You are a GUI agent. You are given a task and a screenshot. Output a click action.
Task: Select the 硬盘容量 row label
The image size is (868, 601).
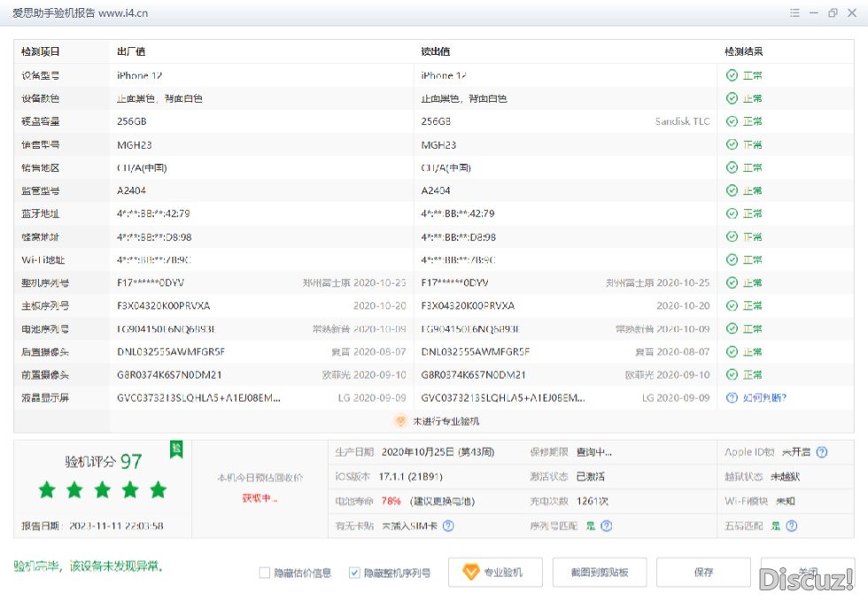[x=41, y=121]
